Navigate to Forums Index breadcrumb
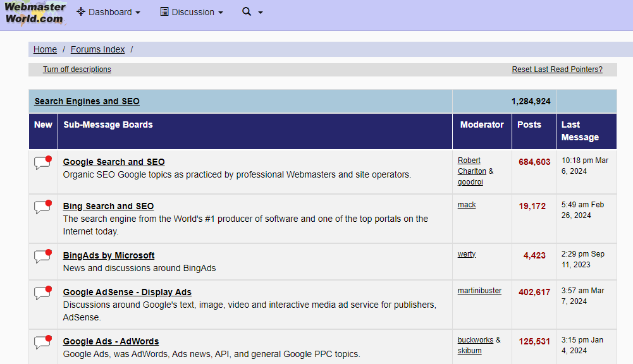 point(97,49)
